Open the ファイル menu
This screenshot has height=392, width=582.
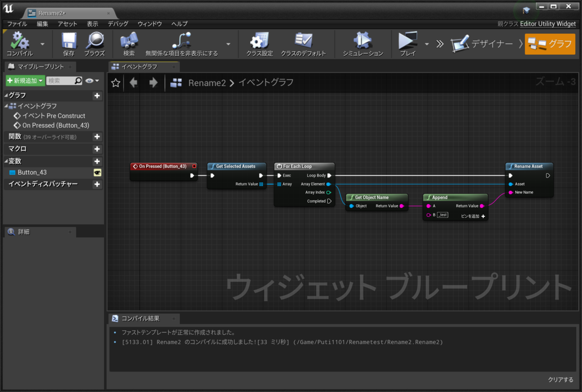(17, 24)
